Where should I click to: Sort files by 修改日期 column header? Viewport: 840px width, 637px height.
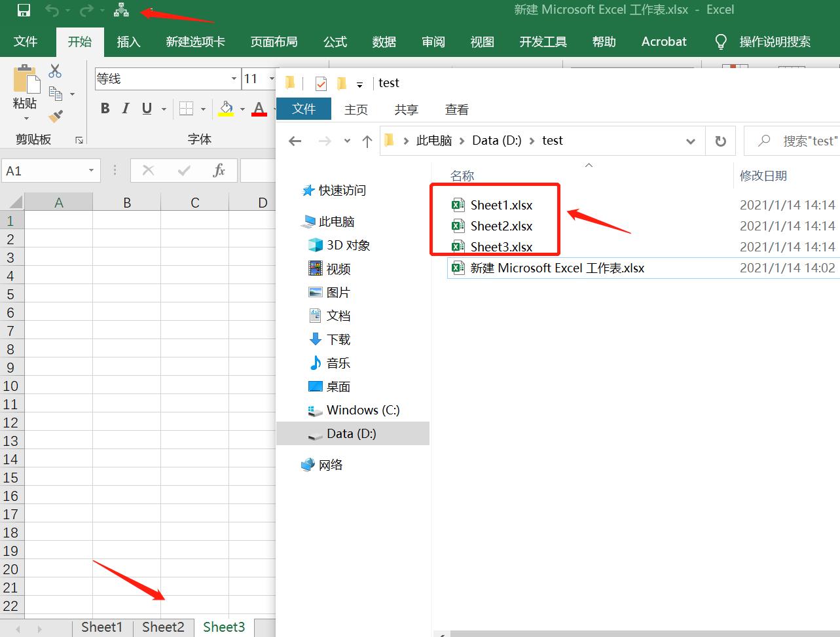tap(763, 175)
